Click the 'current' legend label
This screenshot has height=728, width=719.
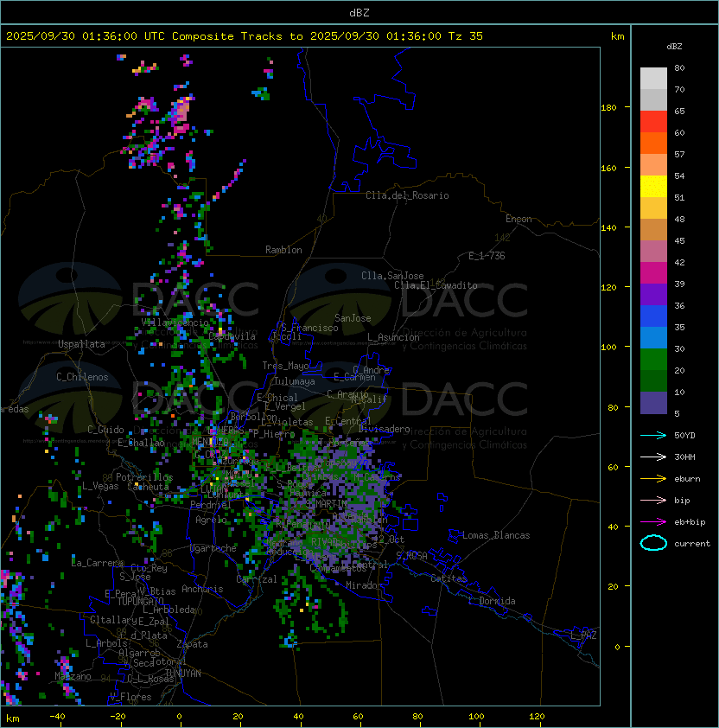692,544
